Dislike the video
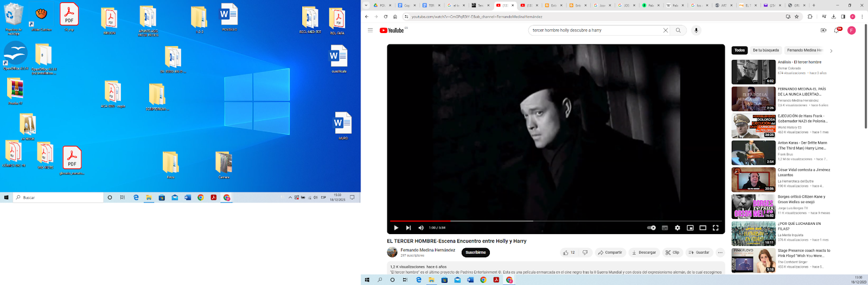The width and height of the screenshot is (868, 285). (585, 252)
